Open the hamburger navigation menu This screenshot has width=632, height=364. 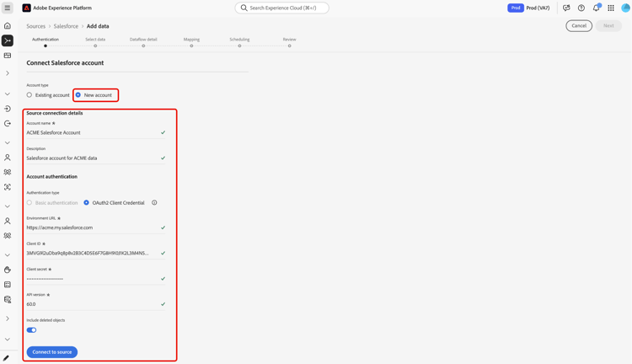coord(8,8)
